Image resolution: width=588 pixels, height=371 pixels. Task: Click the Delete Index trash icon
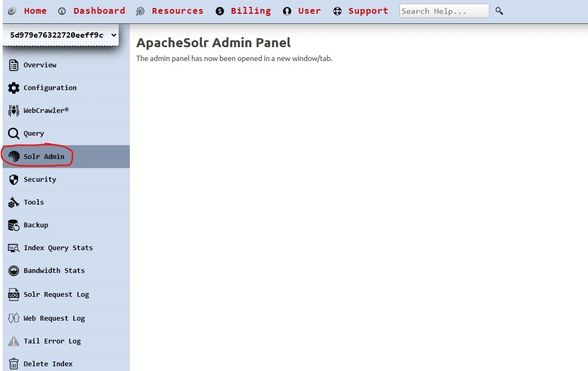[14, 364]
